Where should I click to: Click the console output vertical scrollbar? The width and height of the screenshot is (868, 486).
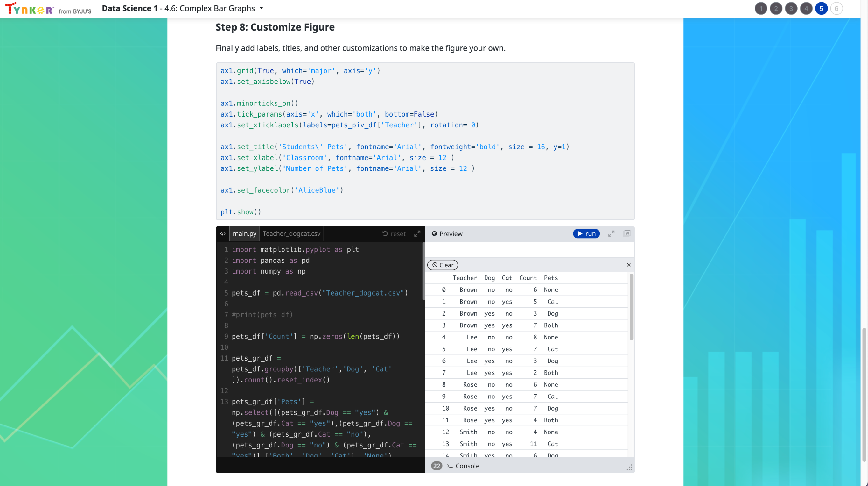[631, 307]
